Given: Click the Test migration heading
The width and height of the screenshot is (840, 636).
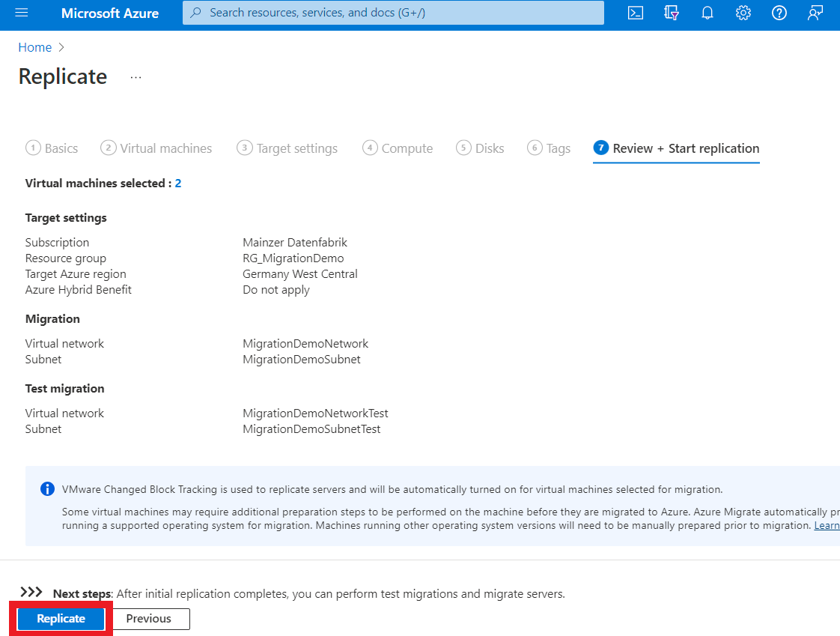Looking at the screenshot, I should [x=65, y=389].
